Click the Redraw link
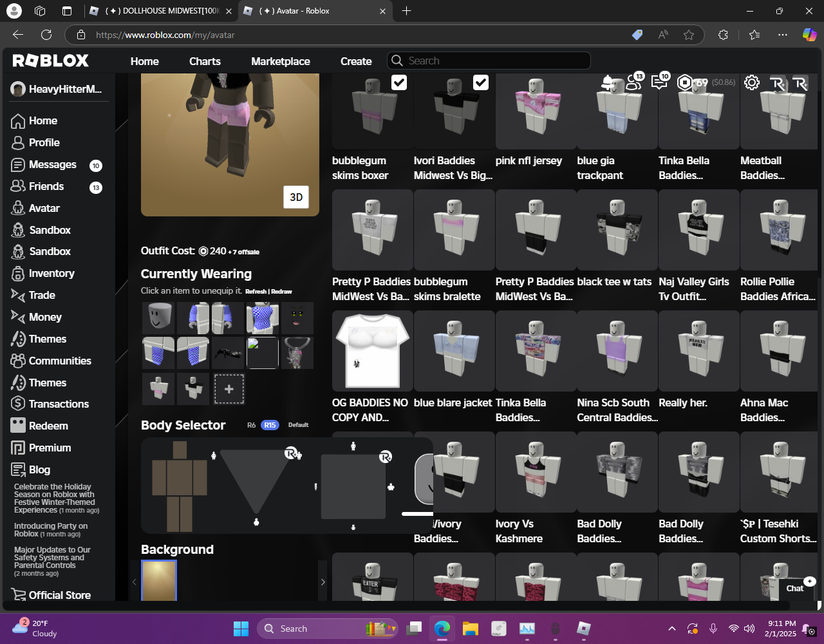The height and width of the screenshot is (644, 824). point(281,291)
